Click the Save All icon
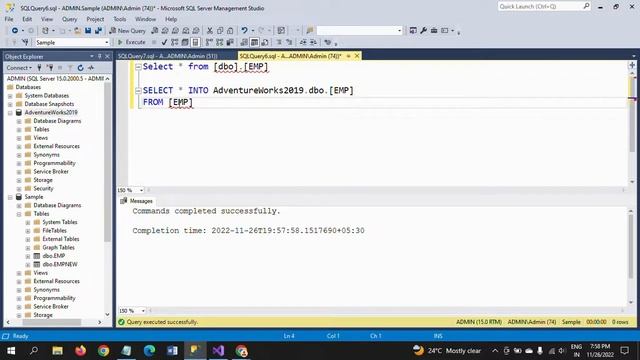Image resolution: width=640 pixels, height=360 pixels. point(98,31)
